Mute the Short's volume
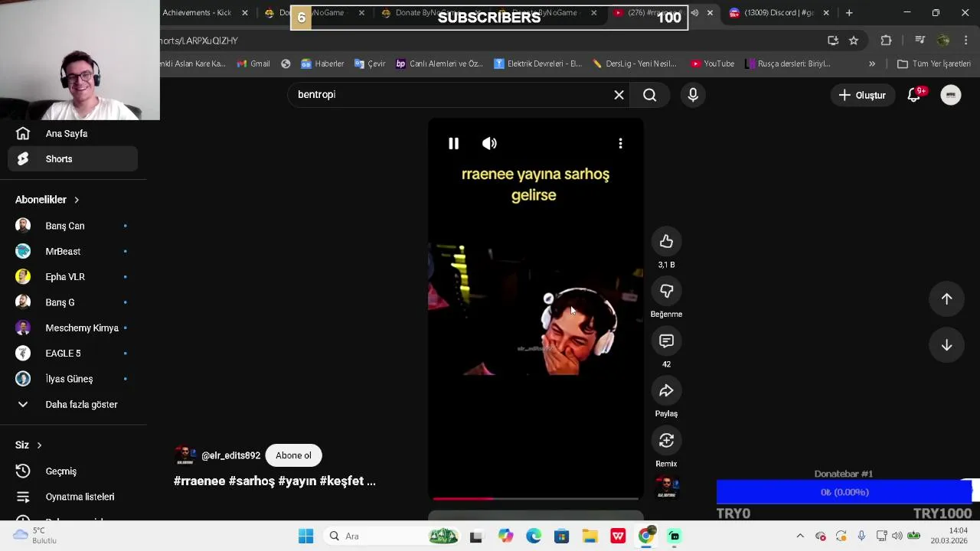Image resolution: width=980 pixels, height=551 pixels. (489, 143)
